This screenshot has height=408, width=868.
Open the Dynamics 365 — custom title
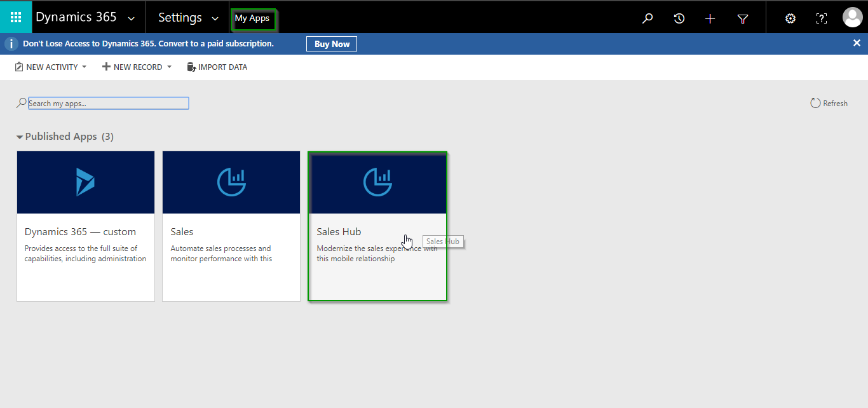tap(80, 232)
